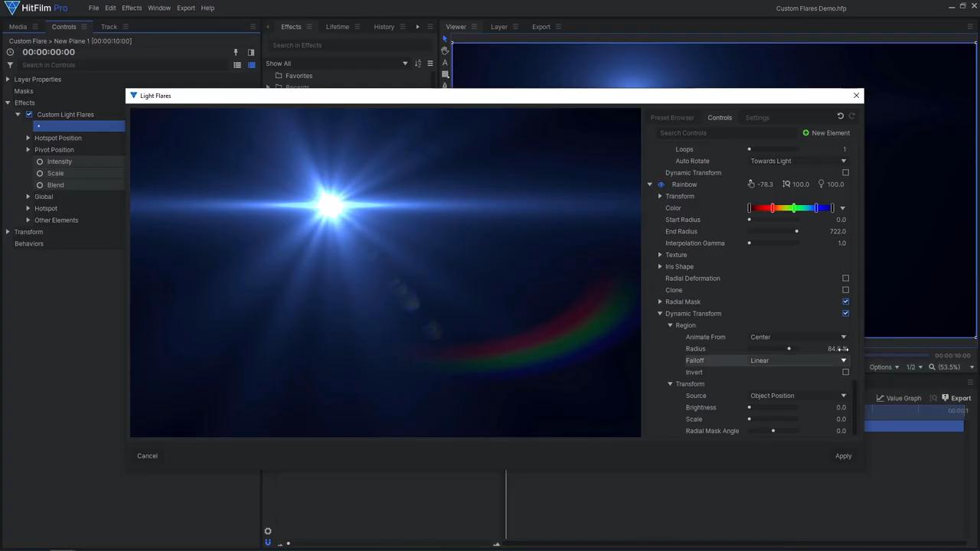
Task: Click the reset arrow icon in Light Flares
Action: pyautogui.click(x=840, y=116)
